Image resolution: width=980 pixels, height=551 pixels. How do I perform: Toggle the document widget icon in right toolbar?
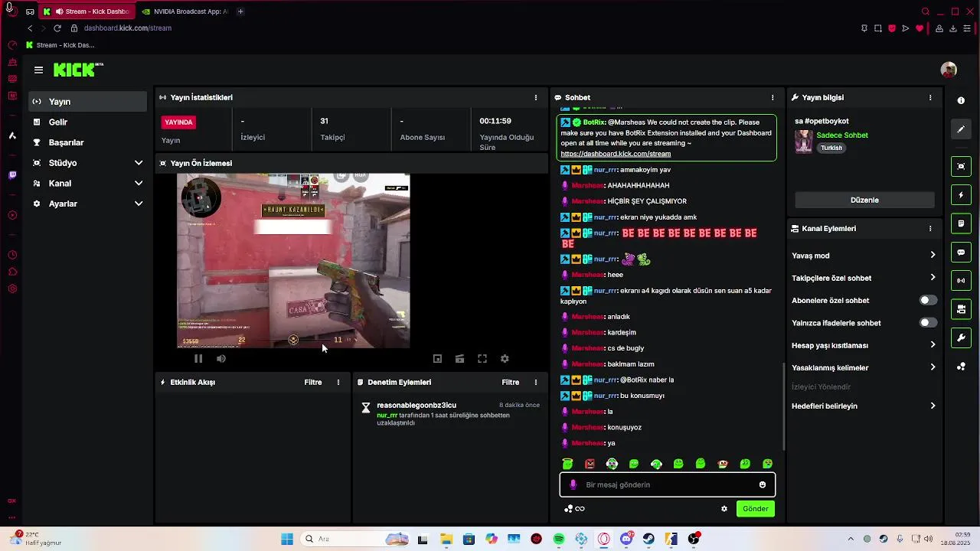(961, 223)
